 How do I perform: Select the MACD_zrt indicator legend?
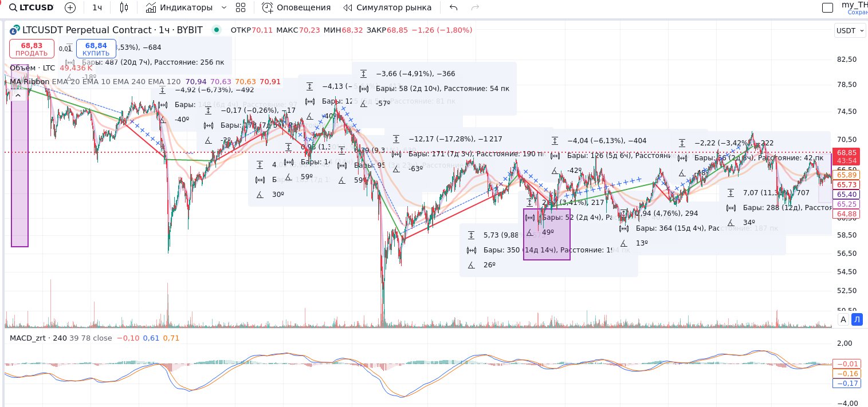click(28, 338)
